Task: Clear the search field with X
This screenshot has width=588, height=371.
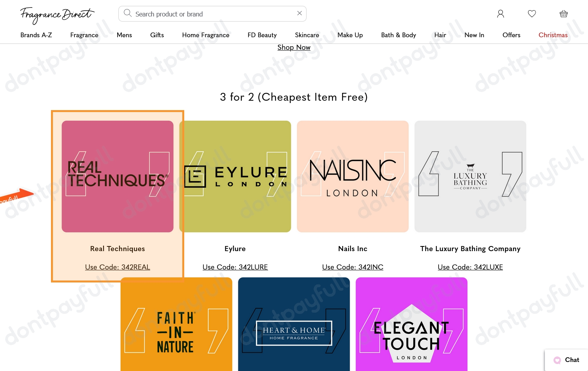Action: pos(299,13)
